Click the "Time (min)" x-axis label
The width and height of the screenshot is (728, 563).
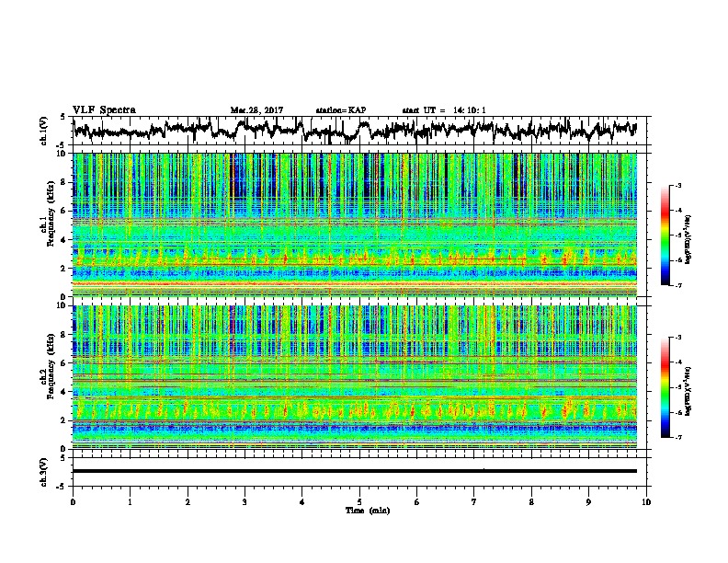368,511
